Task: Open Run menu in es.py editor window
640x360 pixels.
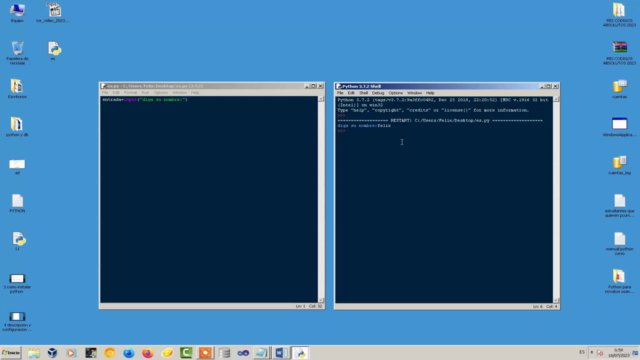Action: click(x=145, y=93)
